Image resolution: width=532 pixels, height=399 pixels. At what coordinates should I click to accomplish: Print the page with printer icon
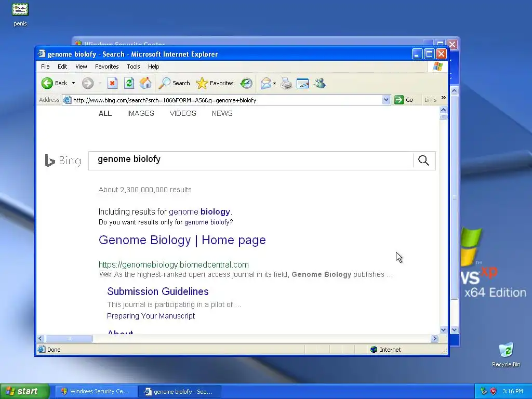286,83
